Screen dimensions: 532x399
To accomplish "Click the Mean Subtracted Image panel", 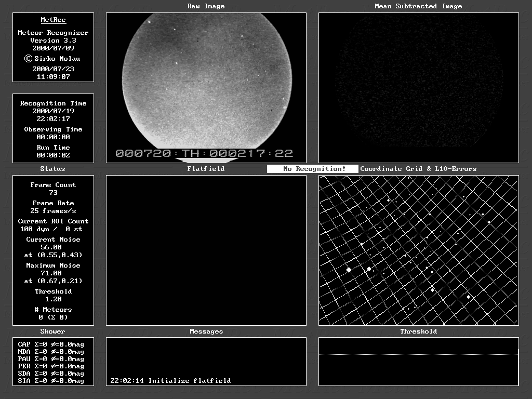I will (418, 87).
